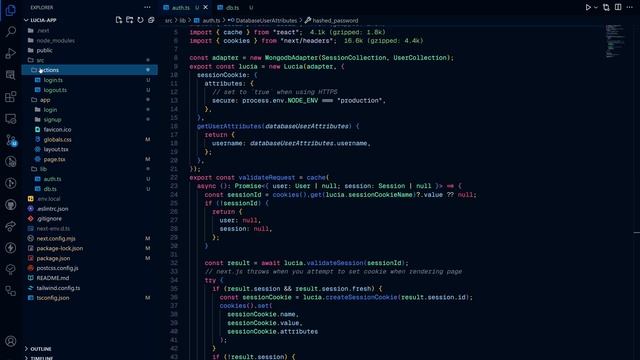Click validateRequest identifier in code

tap(267, 178)
